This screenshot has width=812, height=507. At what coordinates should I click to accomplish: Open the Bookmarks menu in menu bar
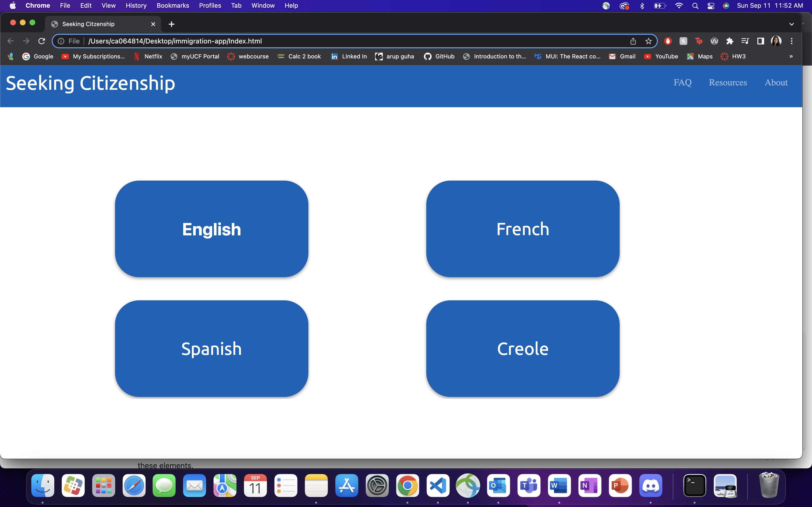pos(173,6)
